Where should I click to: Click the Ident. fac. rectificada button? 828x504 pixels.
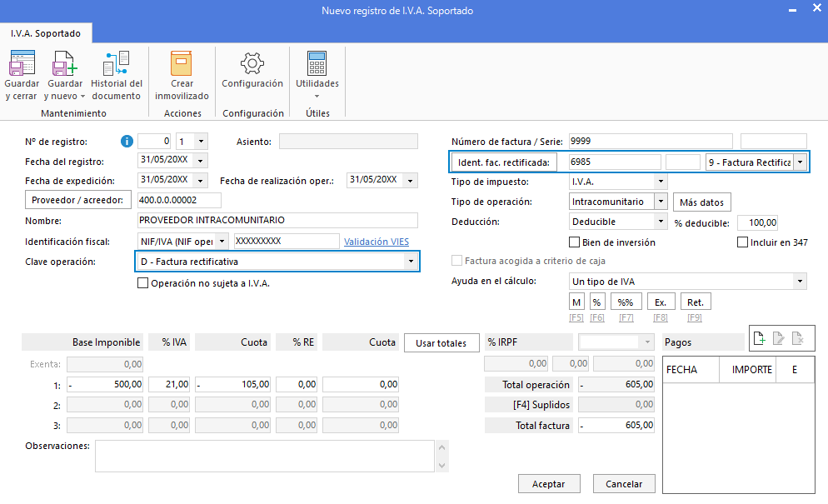coord(504,162)
